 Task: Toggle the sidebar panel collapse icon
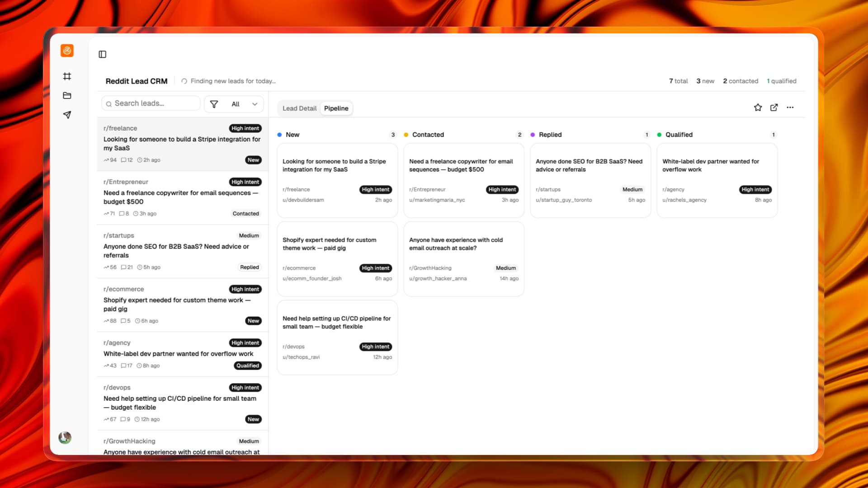[103, 54]
